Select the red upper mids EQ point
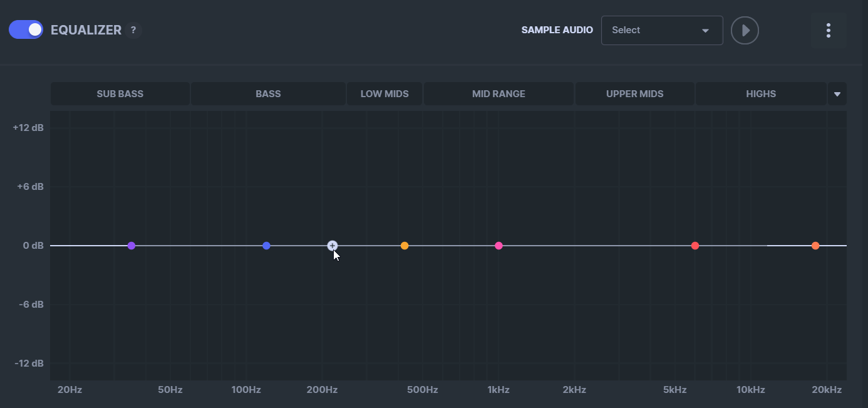The height and width of the screenshot is (408, 868). pyautogui.click(x=695, y=246)
